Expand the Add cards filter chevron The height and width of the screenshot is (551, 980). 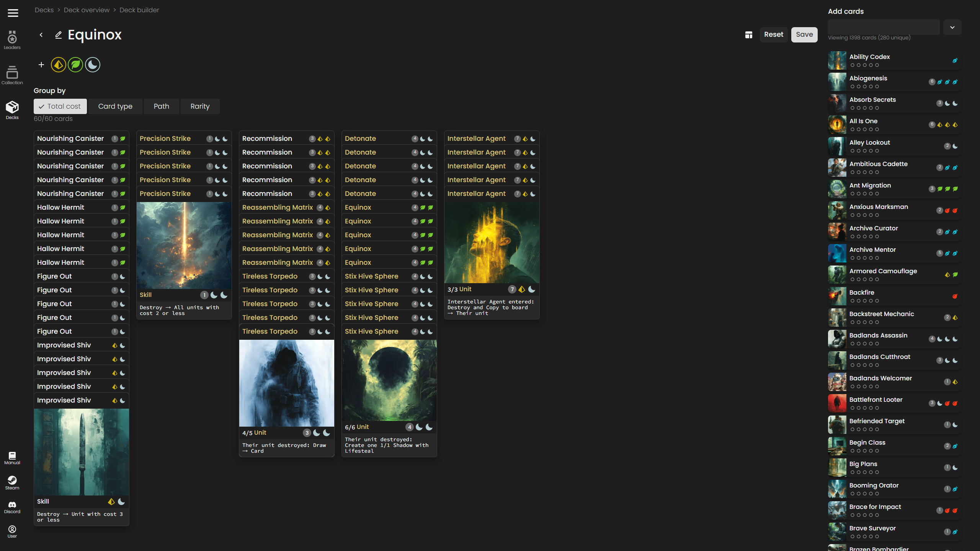[952, 27]
